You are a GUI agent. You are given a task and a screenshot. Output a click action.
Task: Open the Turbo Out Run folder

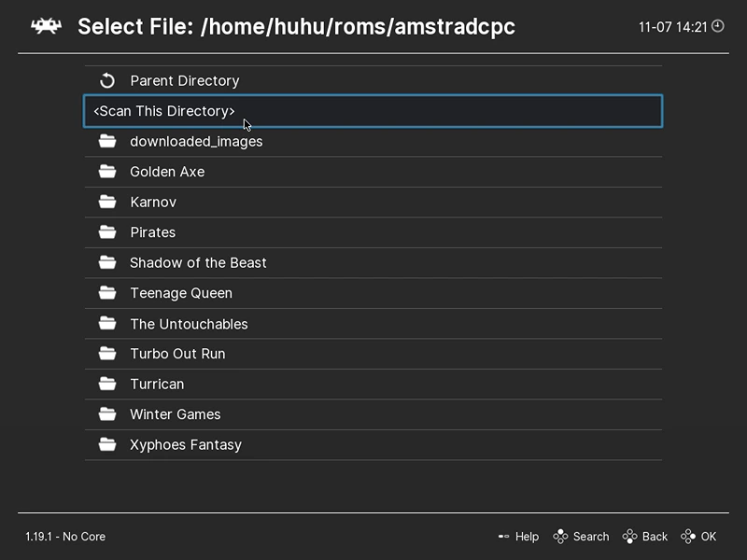[373, 354]
